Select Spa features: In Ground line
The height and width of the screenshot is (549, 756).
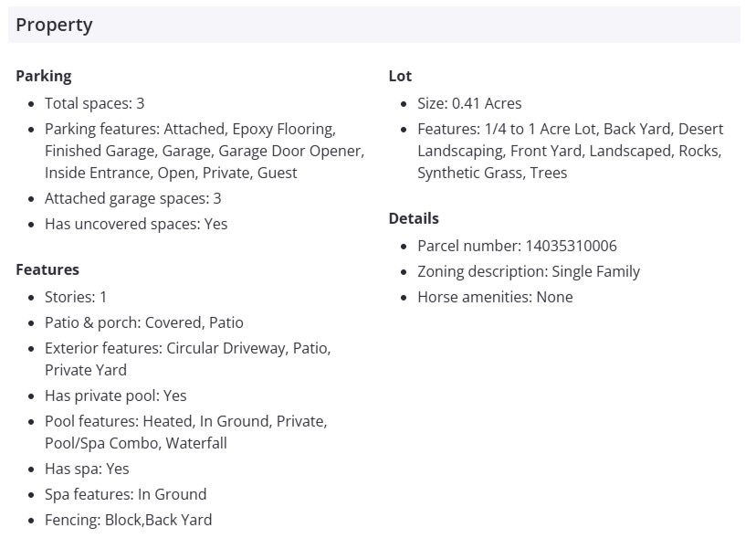coord(125,494)
